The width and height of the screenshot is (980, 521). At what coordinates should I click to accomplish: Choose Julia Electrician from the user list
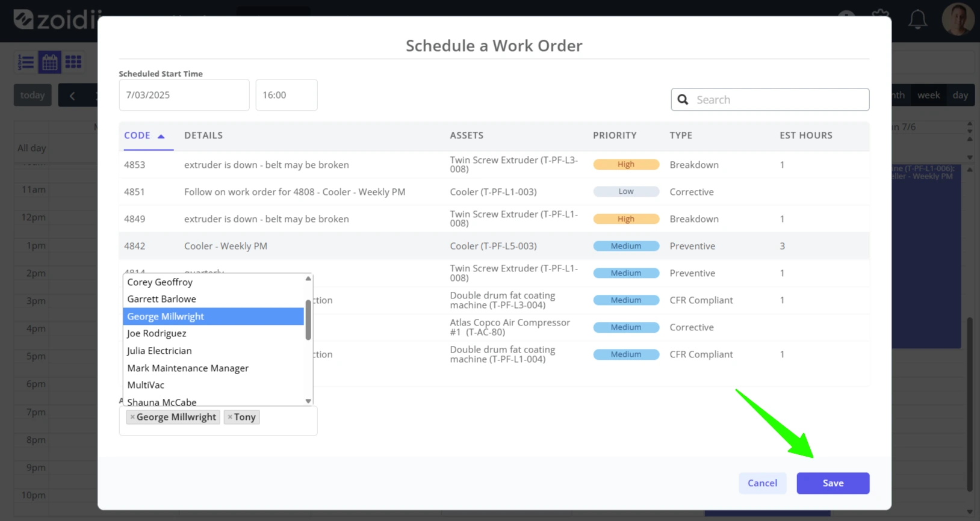(x=214, y=351)
